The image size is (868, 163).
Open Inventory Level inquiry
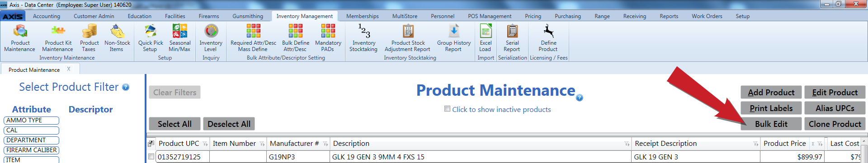[x=211, y=38]
